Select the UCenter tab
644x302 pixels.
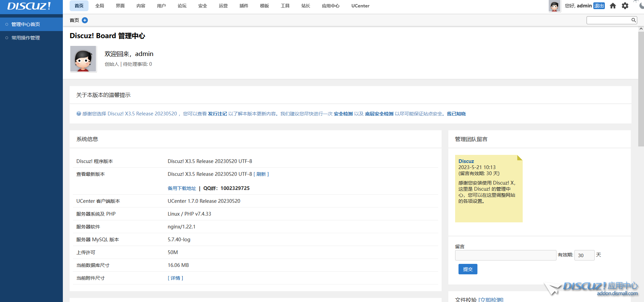tap(360, 6)
